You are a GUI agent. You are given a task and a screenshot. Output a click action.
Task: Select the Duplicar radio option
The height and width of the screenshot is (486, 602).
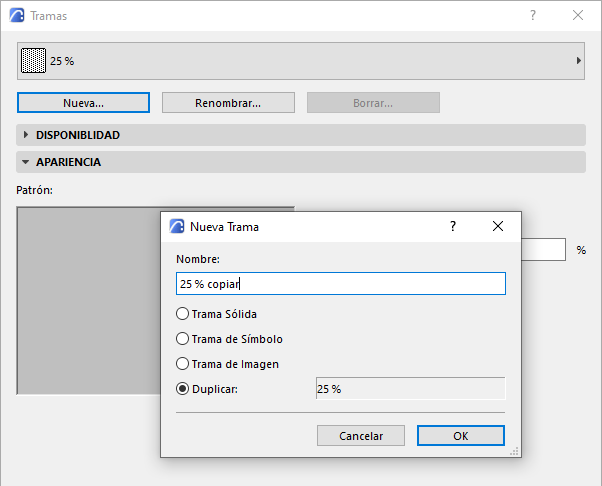[183, 389]
